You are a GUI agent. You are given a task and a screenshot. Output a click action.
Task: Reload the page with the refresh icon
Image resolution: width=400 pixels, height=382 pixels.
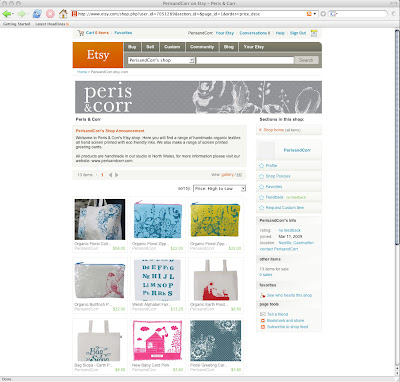pos(37,14)
